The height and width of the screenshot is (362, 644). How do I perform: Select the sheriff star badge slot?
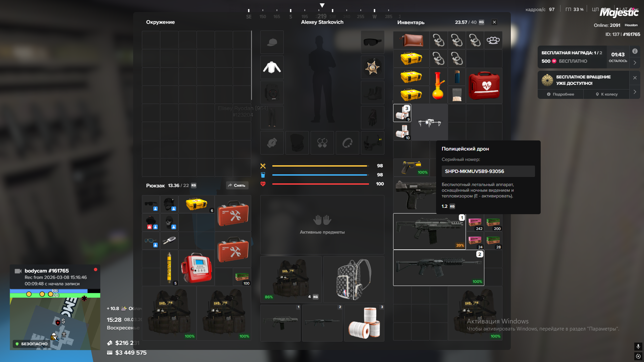click(372, 67)
